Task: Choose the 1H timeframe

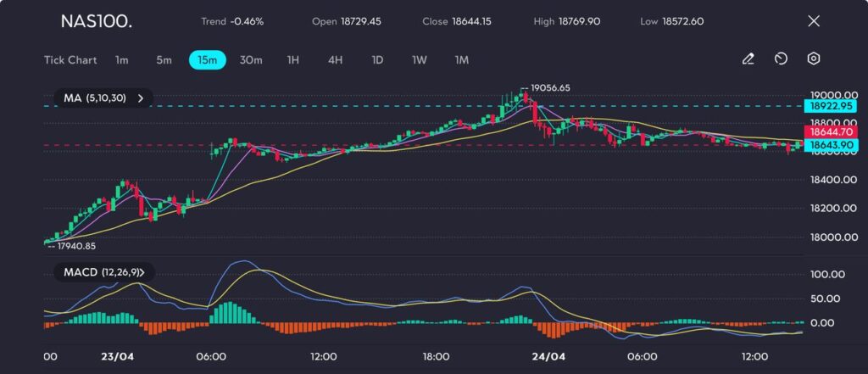Action: (x=293, y=60)
